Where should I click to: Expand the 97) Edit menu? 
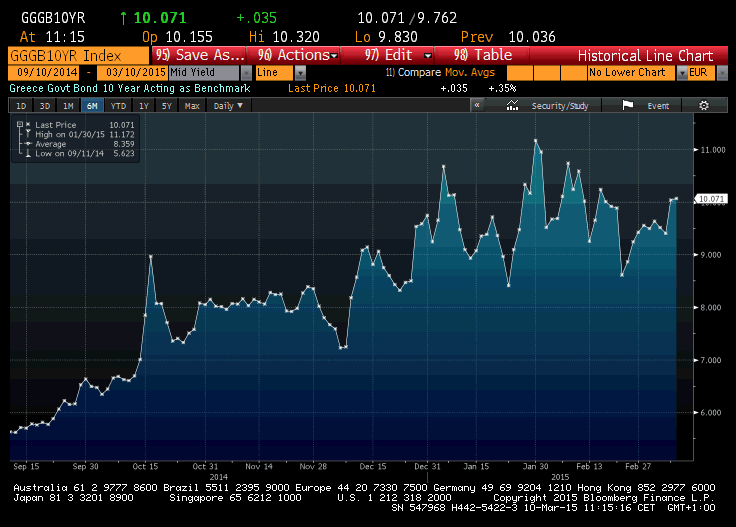[x=388, y=55]
